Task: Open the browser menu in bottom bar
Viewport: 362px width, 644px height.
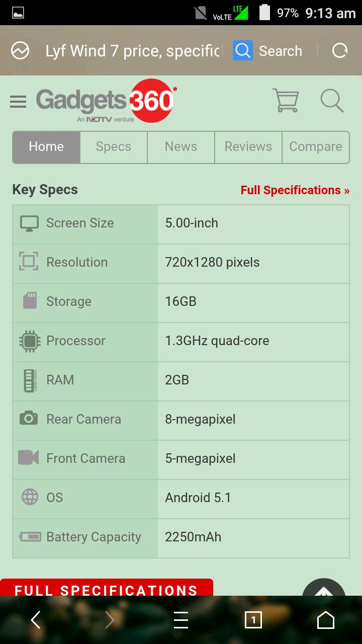Action: (x=181, y=620)
